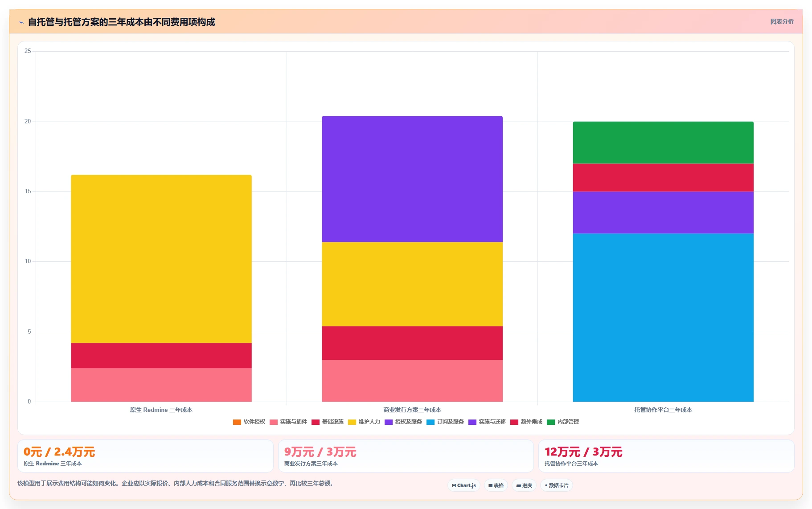812x509 pixels.
Task: Open the Chart.js tag
Action: 464,485
